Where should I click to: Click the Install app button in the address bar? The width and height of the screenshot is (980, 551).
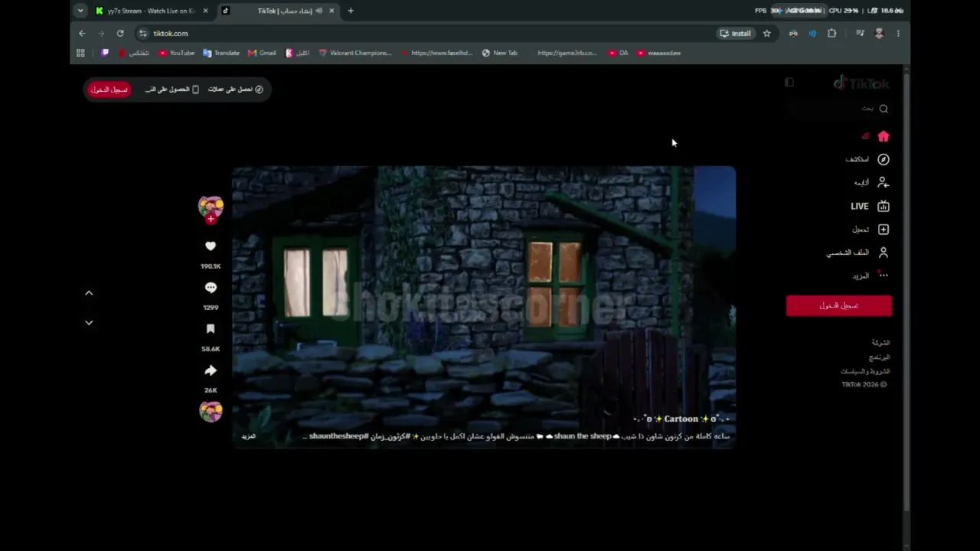[x=735, y=34]
